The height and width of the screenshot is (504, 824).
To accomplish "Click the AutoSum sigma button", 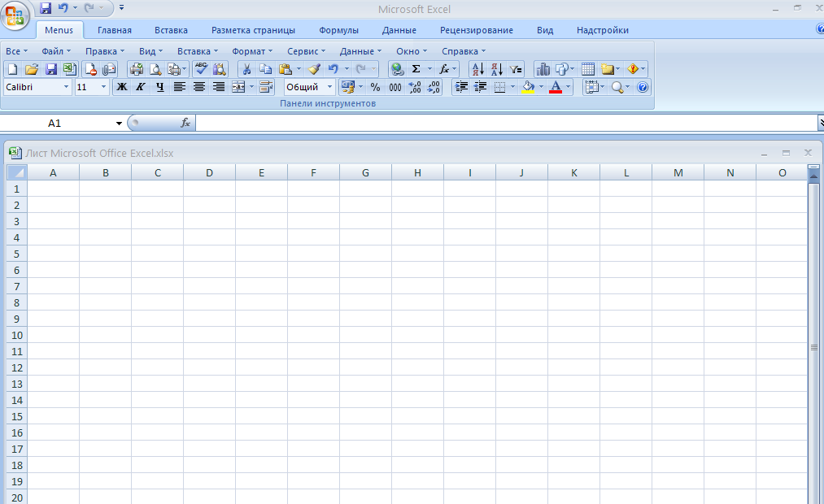I will 416,69.
